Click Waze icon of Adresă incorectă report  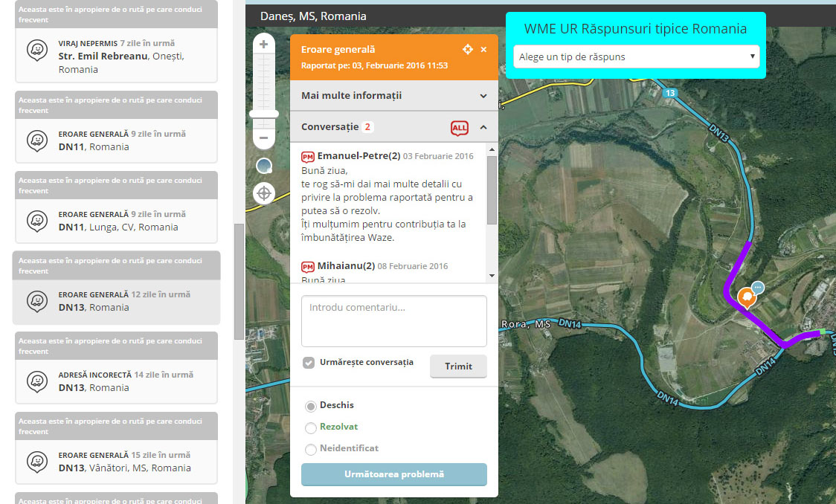[37, 381]
